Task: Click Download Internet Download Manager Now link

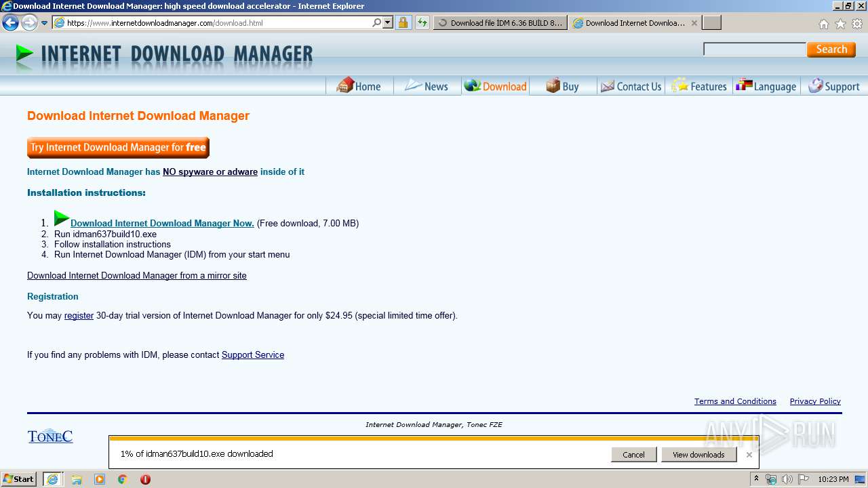Action: coord(162,223)
